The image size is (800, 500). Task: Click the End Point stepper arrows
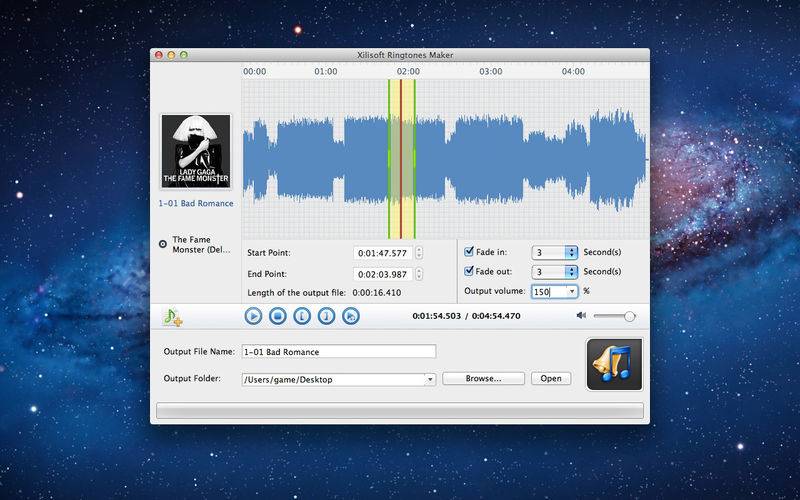(x=419, y=274)
